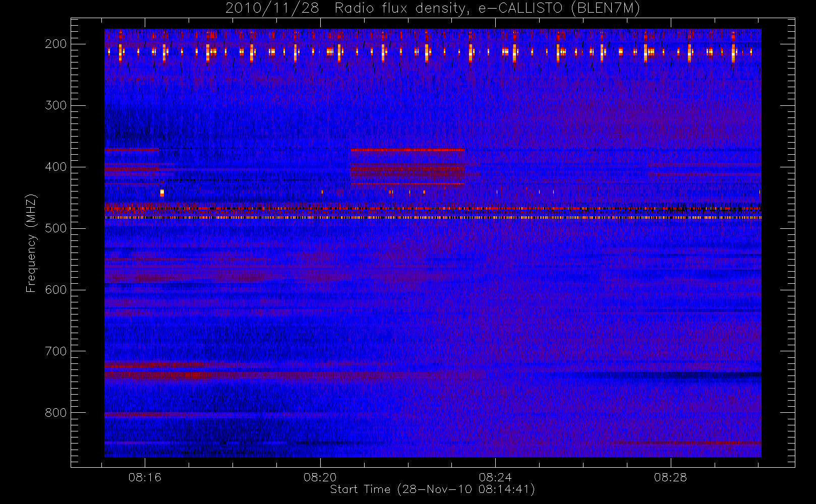Click the 400 frequency tick label
816x504 pixels.
coord(56,167)
